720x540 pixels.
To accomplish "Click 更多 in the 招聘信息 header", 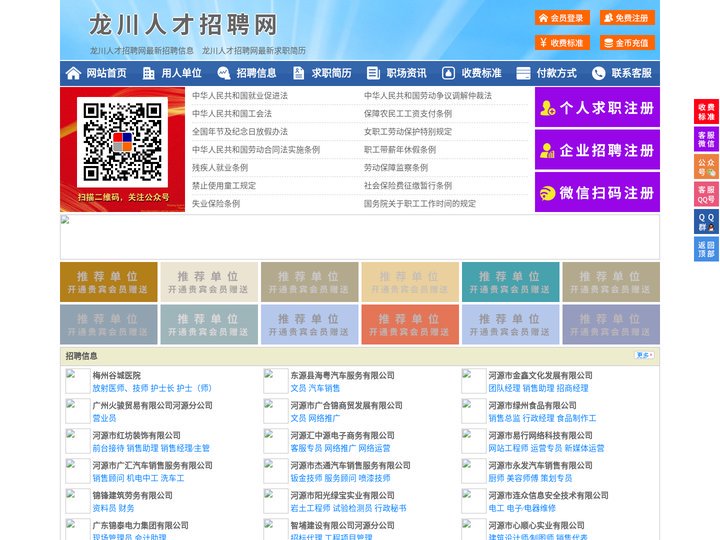I will [644, 355].
